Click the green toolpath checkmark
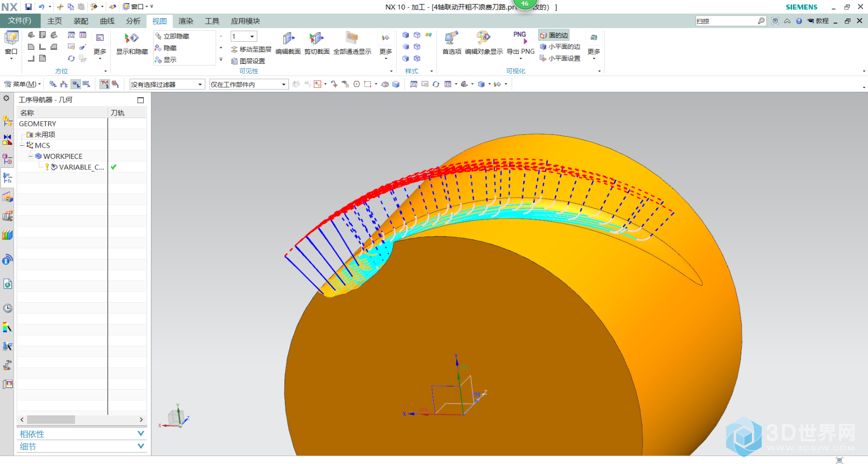Screen dimensions: 868x464 coord(114,167)
